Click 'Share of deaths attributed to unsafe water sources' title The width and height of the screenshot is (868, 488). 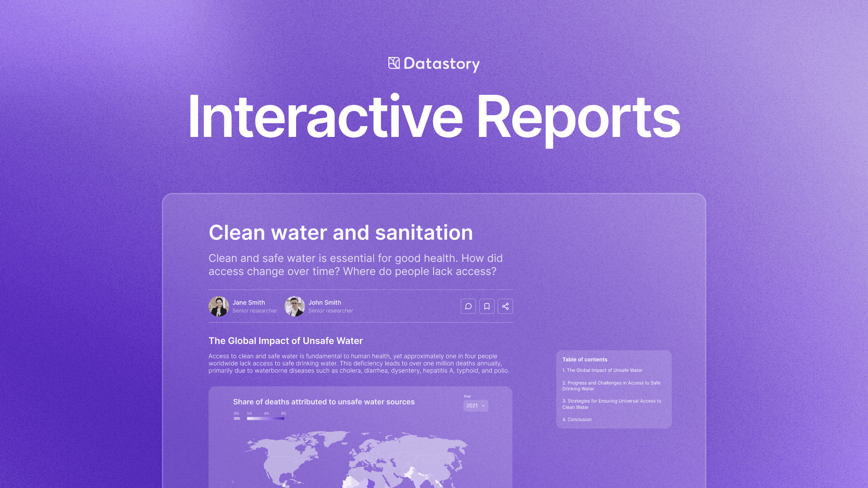324,402
